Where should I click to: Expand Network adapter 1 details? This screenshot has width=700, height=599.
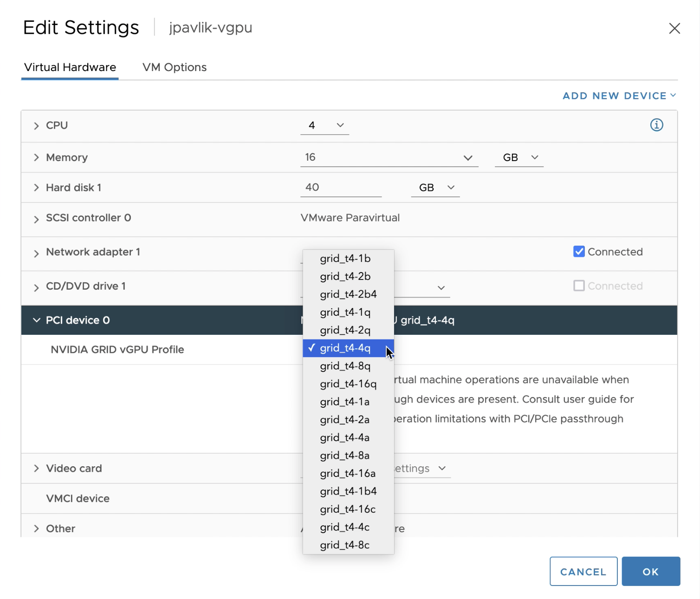point(37,252)
